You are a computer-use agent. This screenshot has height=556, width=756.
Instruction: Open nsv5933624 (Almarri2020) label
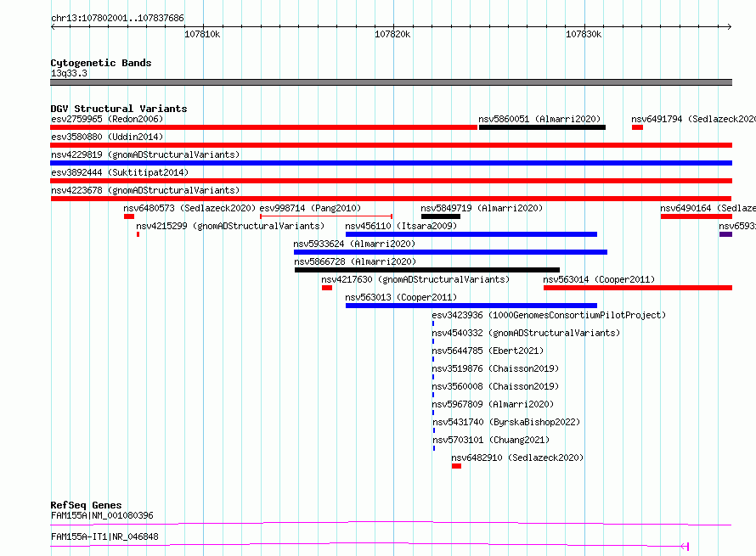tap(354, 244)
